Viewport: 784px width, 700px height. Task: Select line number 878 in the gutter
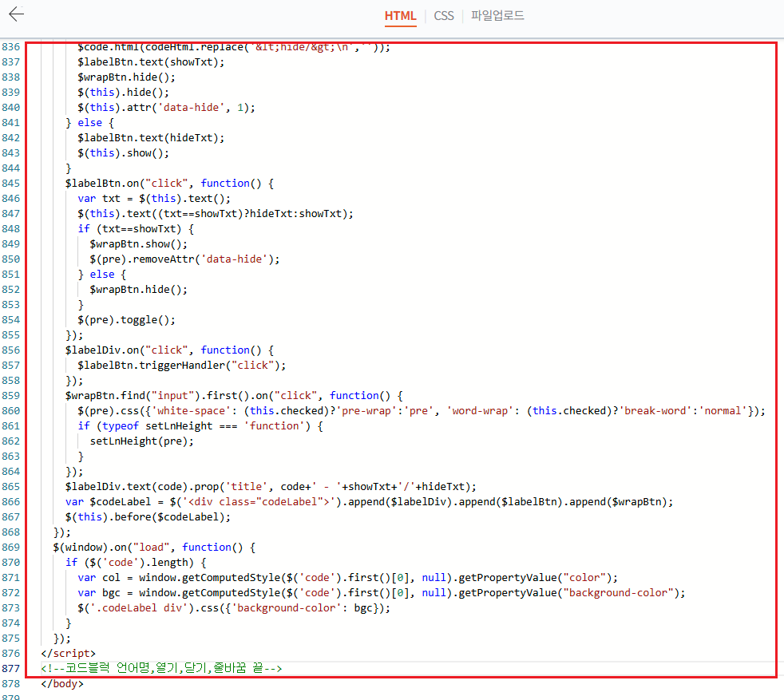[10, 683]
